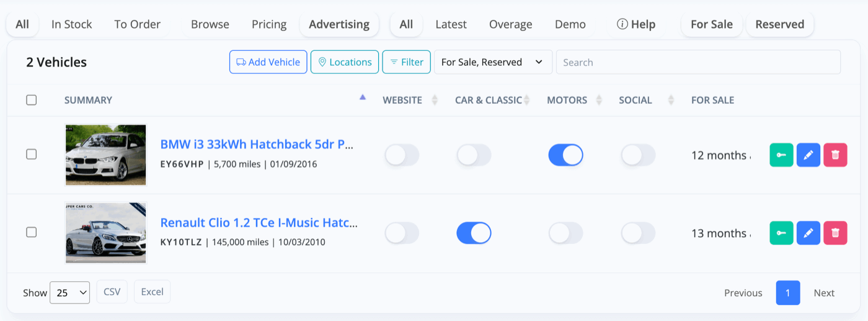Click the green key icon for Renault Clio
868x321 pixels.
click(x=781, y=233)
